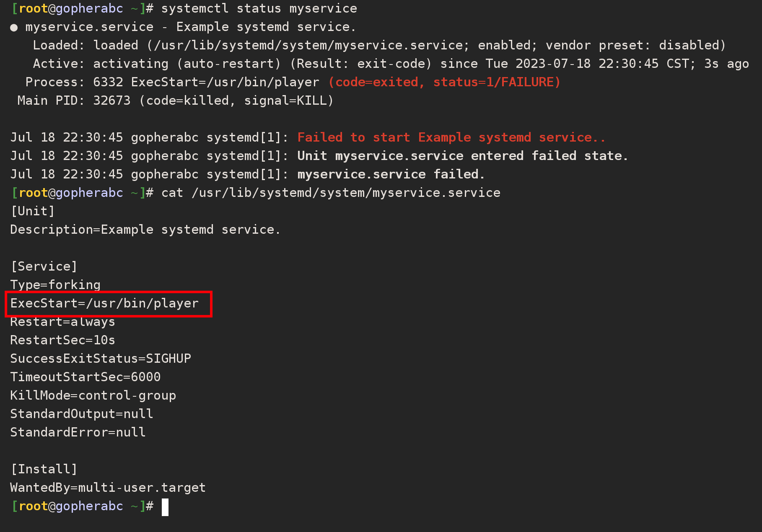The height and width of the screenshot is (532, 762).
Task: Click the '[Service]' section header
Action: 44,266
